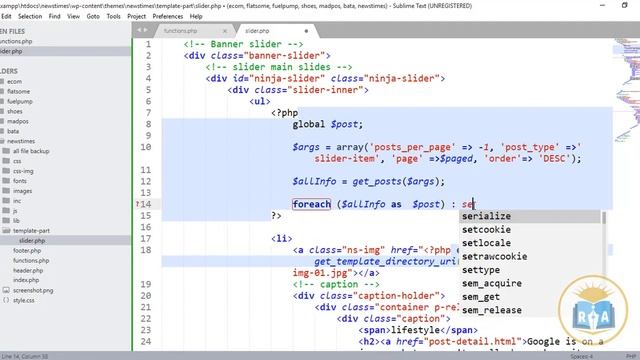Click the fonts folder icon

[6, 181]
